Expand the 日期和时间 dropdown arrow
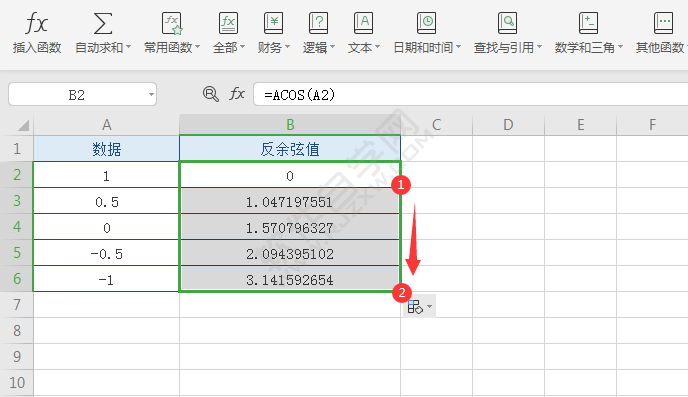This screenshot has width=688, height=397. pyautogui.click(x=459, y=46)
